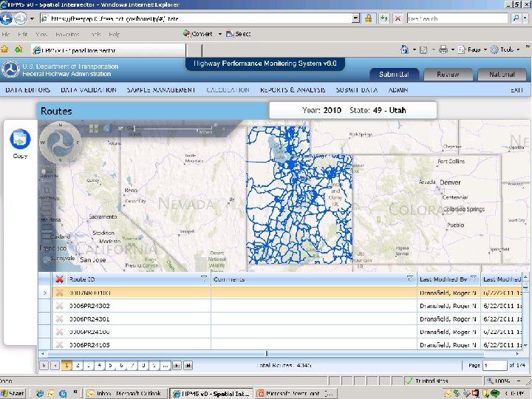
Task: Open the Home button dropdown arrow
Action: [415, 50]
